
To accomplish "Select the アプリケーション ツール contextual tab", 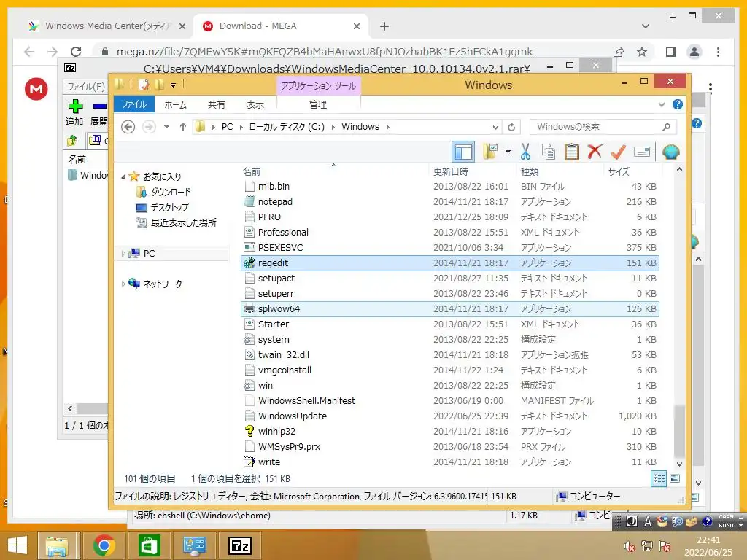I will (x=318, y=86).
